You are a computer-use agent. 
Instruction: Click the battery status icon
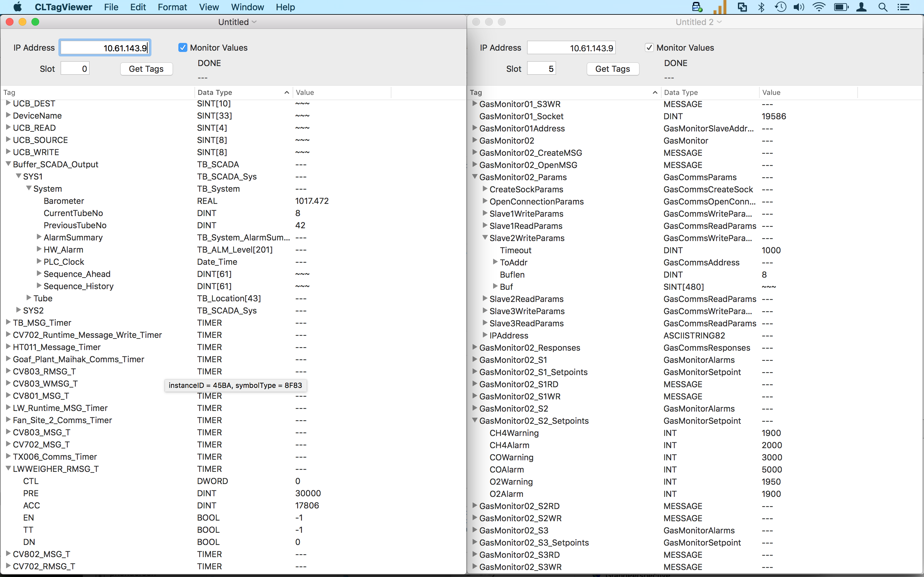click(841, 7)
